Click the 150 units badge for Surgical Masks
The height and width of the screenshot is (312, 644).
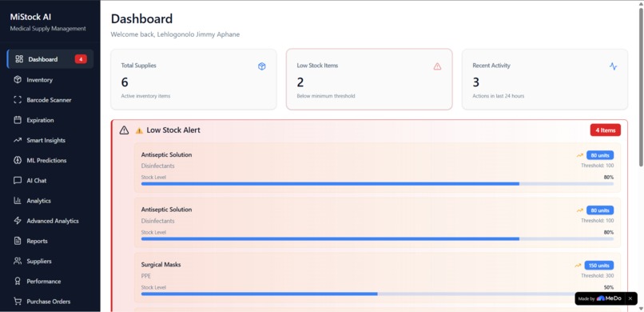pyautogui.click(x=598, y=265)
